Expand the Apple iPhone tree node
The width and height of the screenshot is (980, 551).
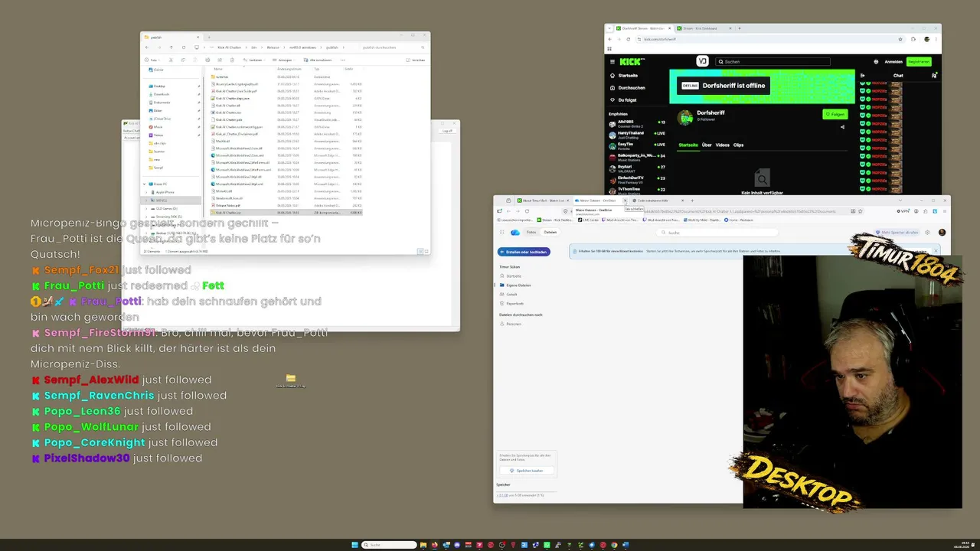[148, 192]
